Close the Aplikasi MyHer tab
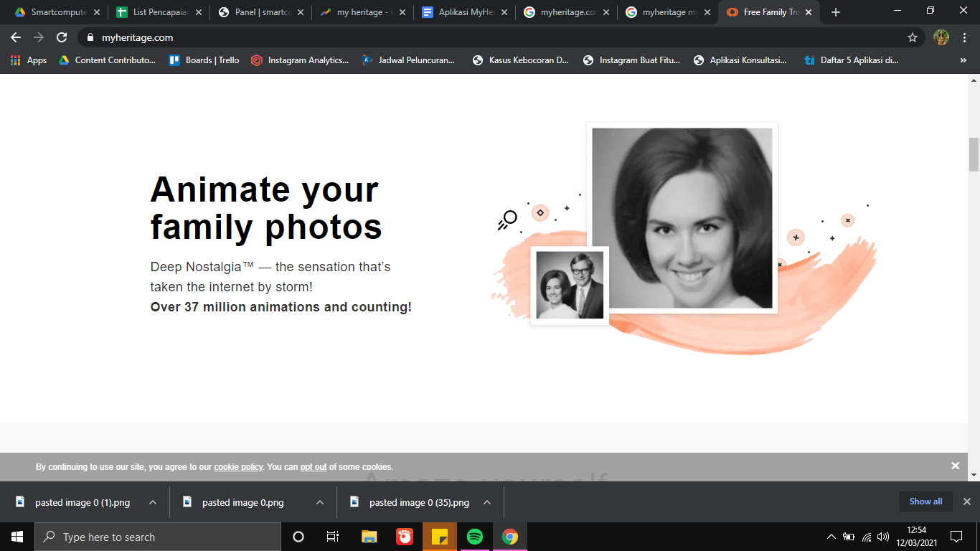 (x=504, y=12)
